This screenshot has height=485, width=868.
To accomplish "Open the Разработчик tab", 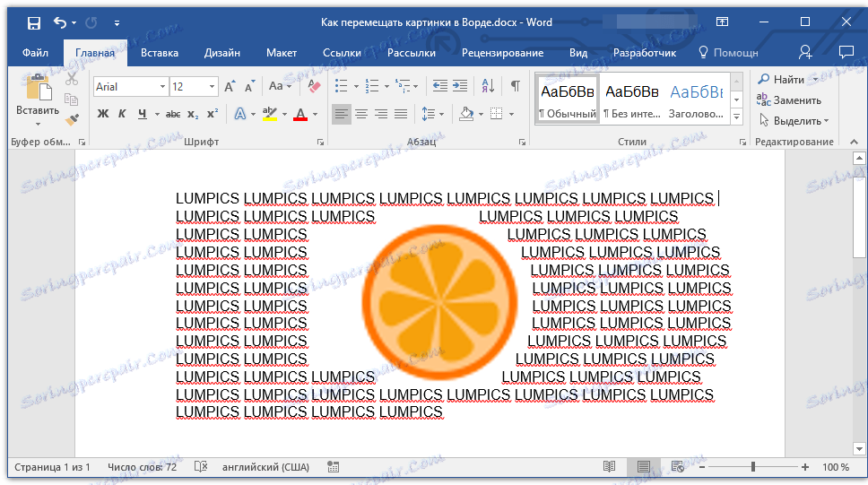I will click(645, 53).
